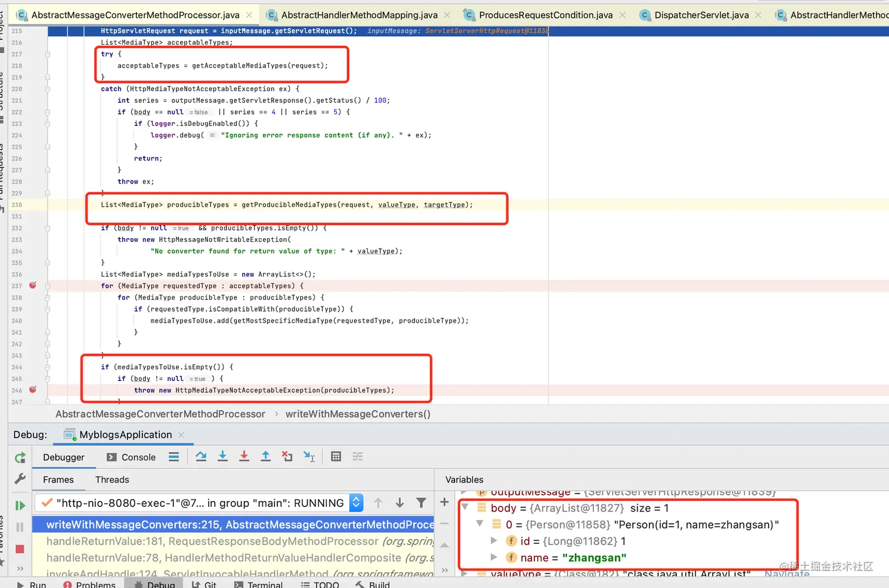Click the Step Out icon
889x588 pixels.
(266, 457)
